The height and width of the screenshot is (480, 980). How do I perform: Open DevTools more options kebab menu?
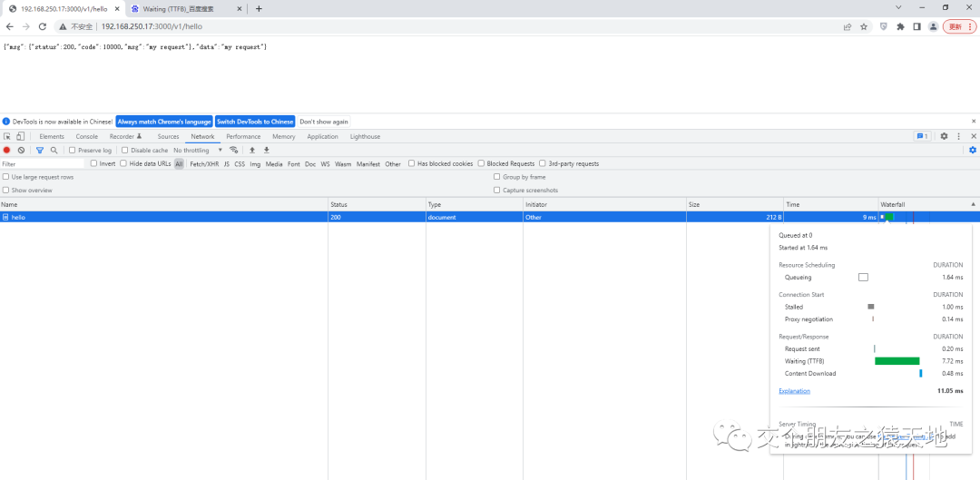[959, 136]
